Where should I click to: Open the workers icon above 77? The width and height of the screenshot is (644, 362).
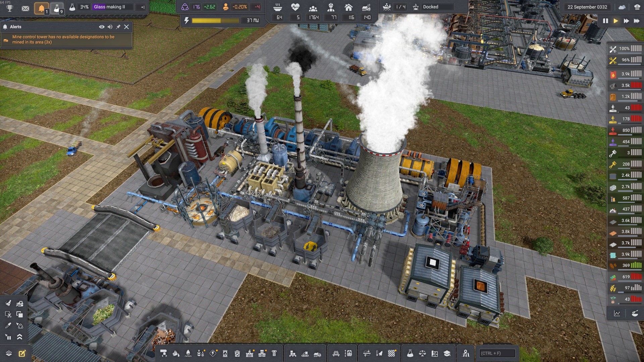pyautogui.click(x=331, y=7)
